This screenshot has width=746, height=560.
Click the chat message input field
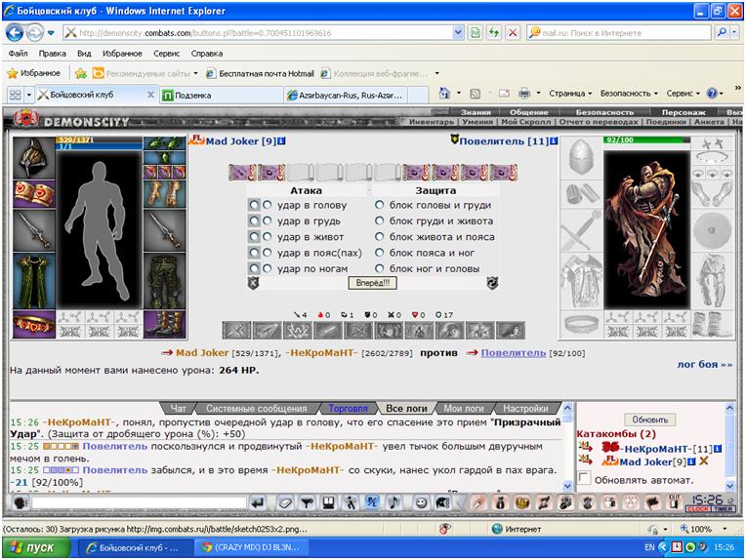[x=139, y=503]
